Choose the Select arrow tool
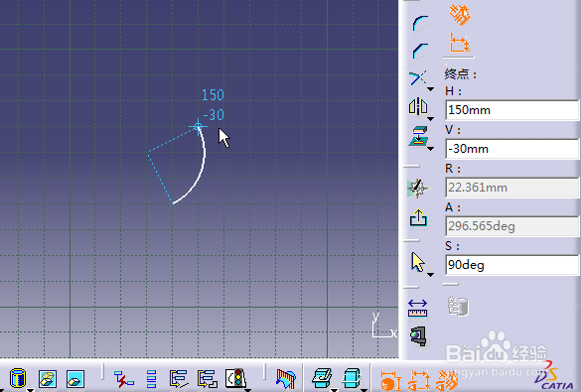The height and width of the screenshot is (392, 581). pos(418,262)
